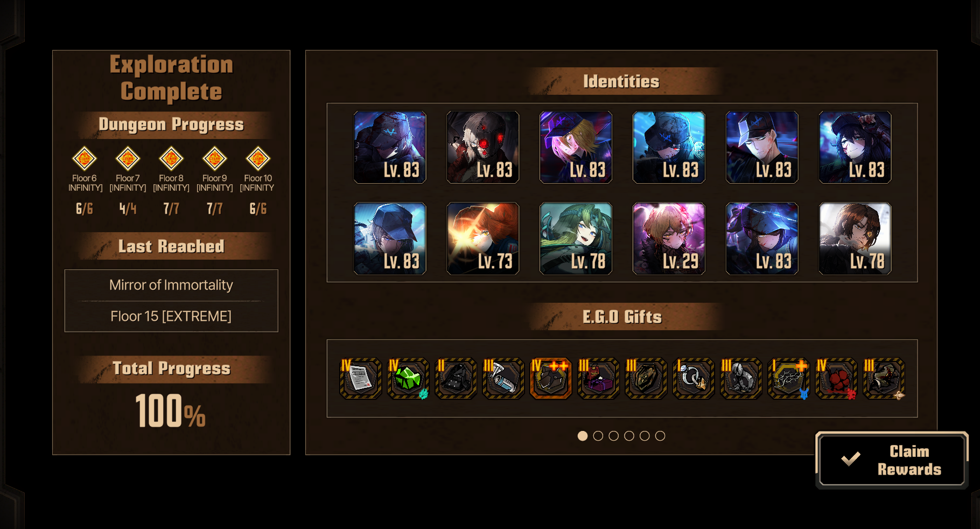Select the green-haired Lv. 78 identity portrait
Screen dimensions: 980x529
coord(576,239)
